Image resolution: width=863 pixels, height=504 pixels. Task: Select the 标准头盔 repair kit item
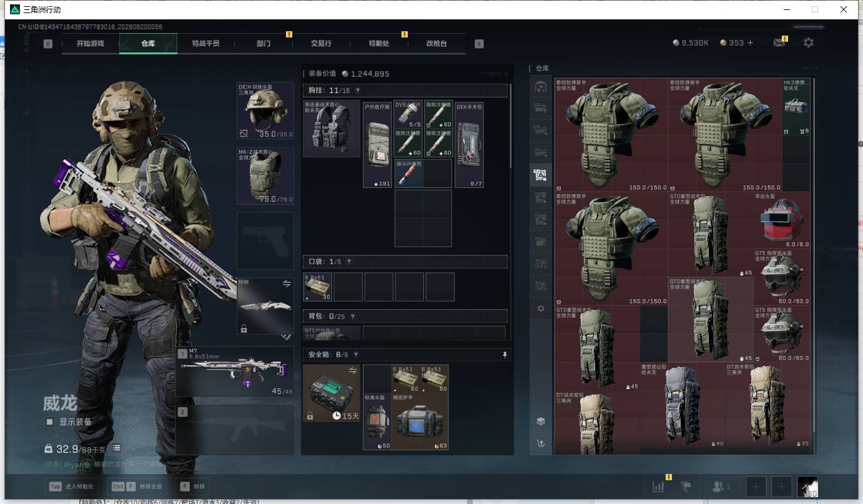pyautogui.click(x=377, y=422)
